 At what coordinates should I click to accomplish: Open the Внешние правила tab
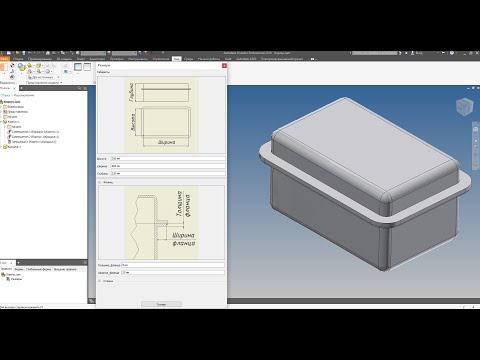65,269
